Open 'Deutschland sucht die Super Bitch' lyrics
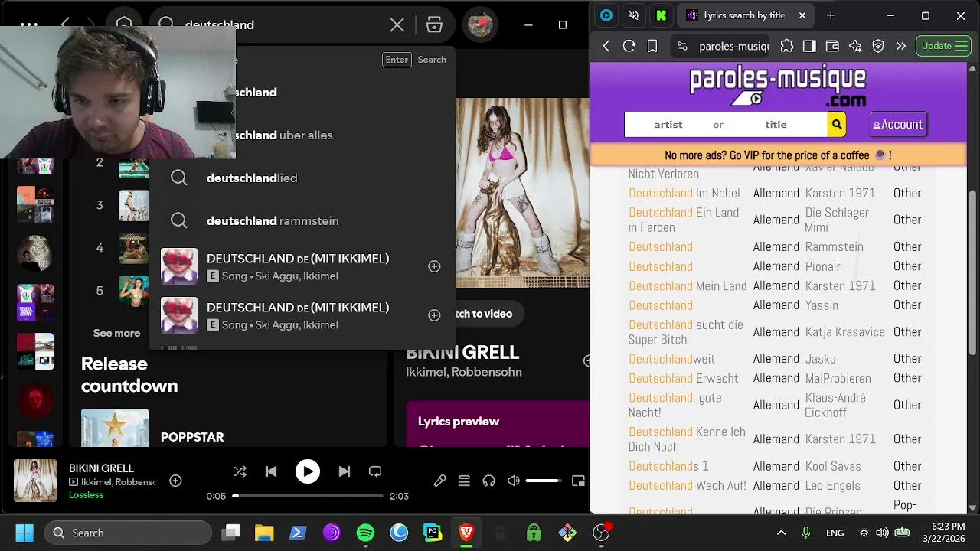Image resolution: width=980 pixels, height=551 pixels. point(686,332)
